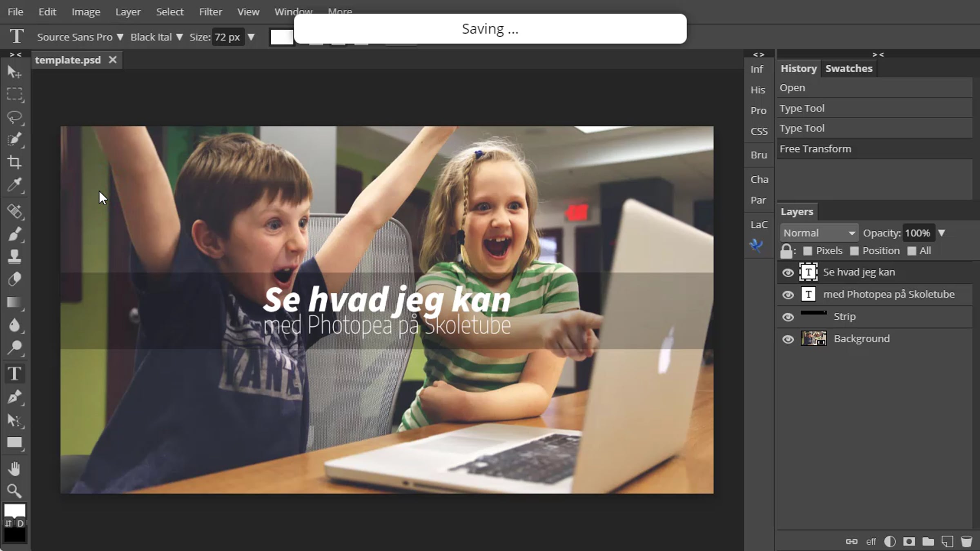Select the Move tool

point(14,72)
